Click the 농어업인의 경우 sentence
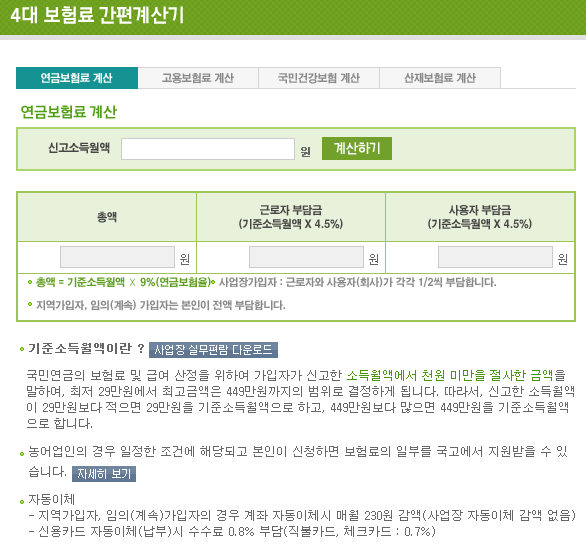The image size is (586, 550). coord(298,461)
